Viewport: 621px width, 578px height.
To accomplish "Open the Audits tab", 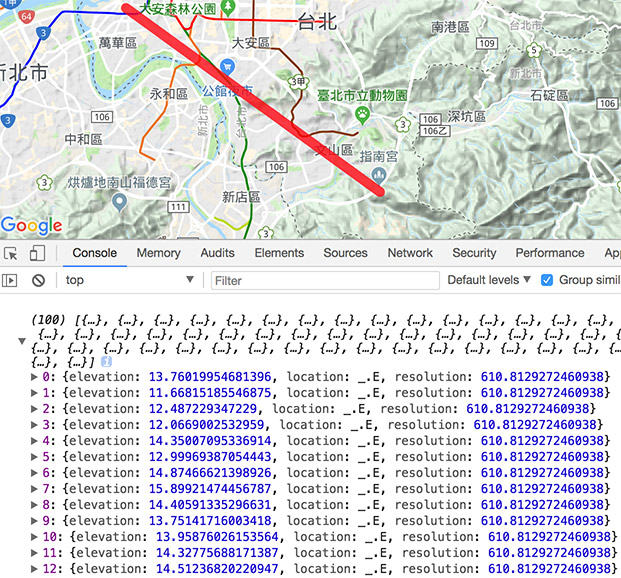I will pyautogui.click(x=217, y=253).
